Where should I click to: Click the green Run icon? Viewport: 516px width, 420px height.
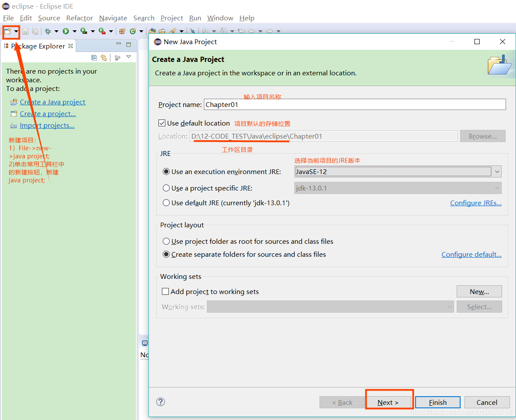click(x=66, y=31)
